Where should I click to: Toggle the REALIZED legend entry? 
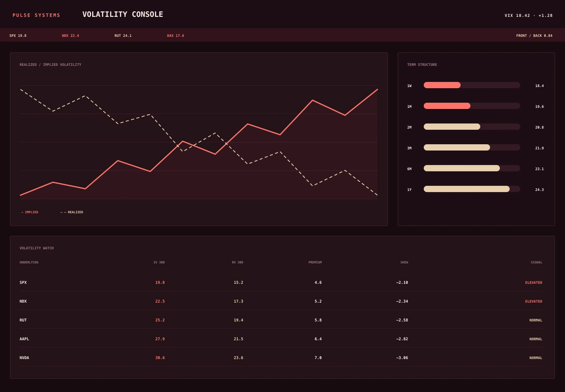pyautogui.click(x=72, y=212)
